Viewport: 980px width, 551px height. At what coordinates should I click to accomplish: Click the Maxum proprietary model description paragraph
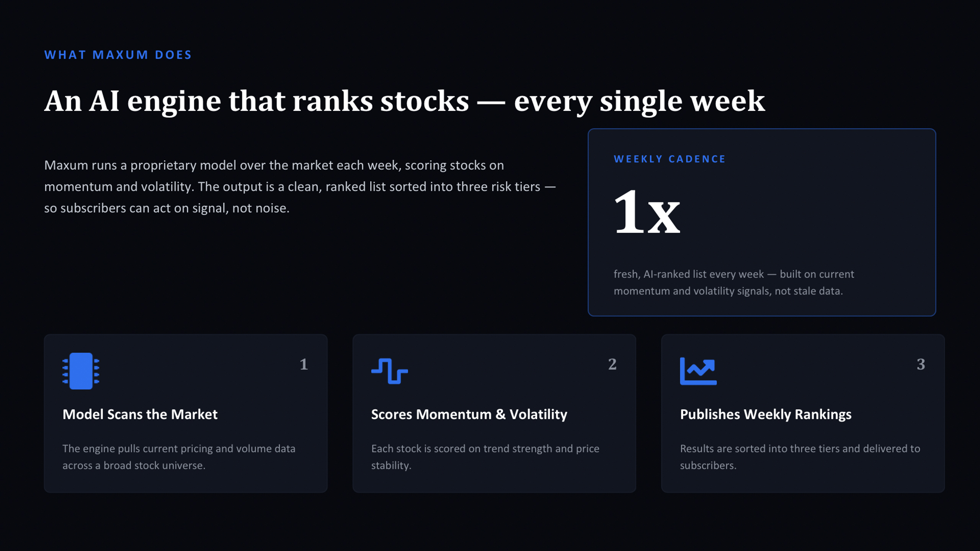tap(300, 187)
